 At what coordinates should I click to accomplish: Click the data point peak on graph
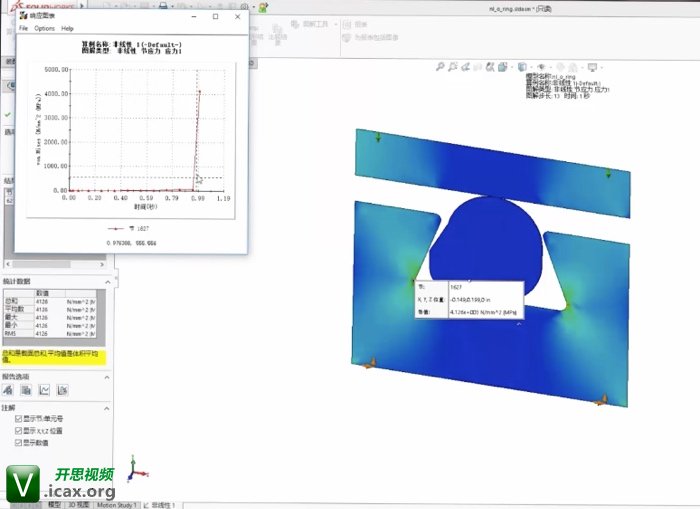(x=199, y=92)
